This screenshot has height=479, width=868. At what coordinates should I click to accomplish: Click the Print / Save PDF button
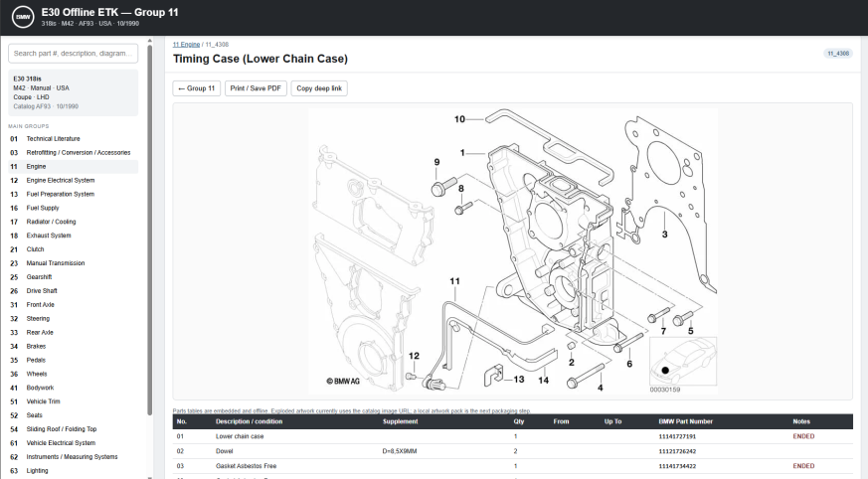coord(256,88)
